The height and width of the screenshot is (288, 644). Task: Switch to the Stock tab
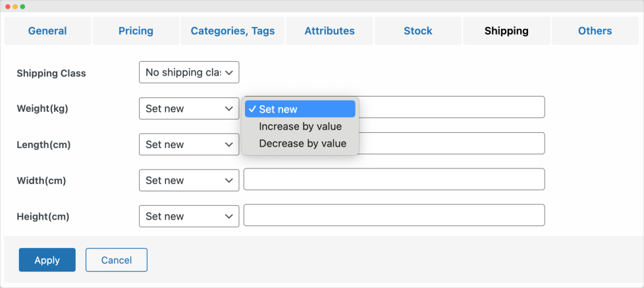click(x=418, y=31)
